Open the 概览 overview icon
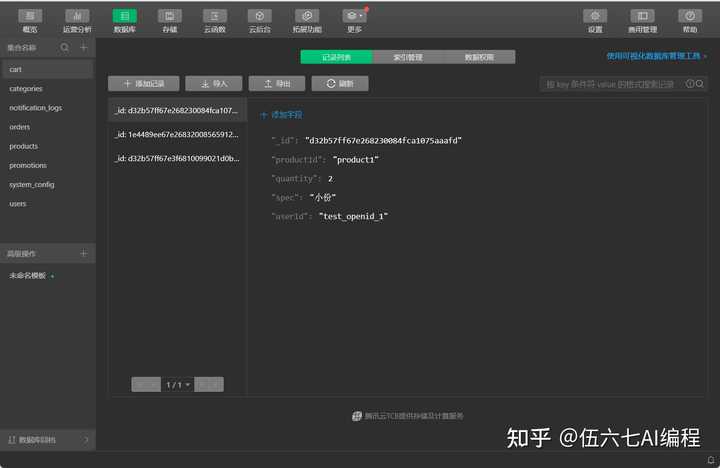This screenshot has height=468, width=720. point(31,19)
